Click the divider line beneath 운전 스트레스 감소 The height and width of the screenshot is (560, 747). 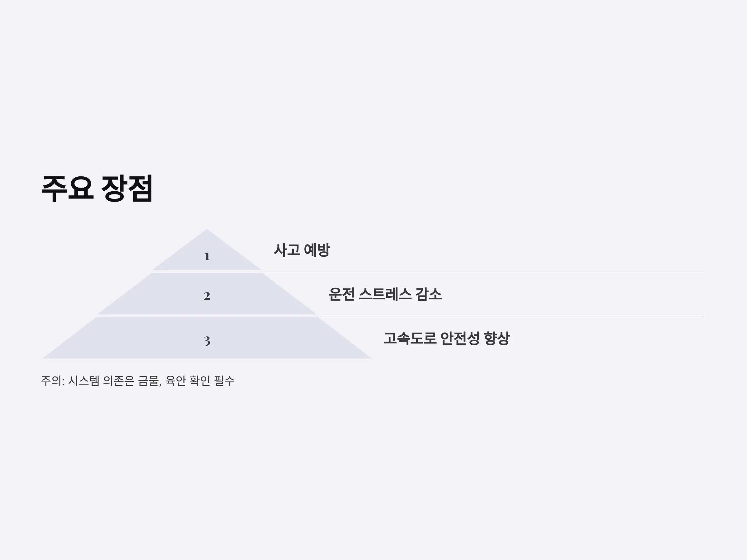pyautogui.click(x=512, y=316)
